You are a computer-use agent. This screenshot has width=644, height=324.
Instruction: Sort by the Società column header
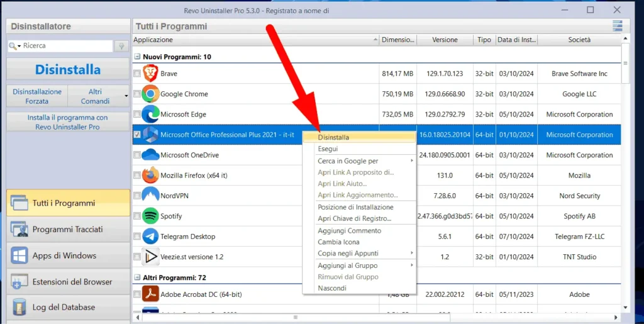579,40
